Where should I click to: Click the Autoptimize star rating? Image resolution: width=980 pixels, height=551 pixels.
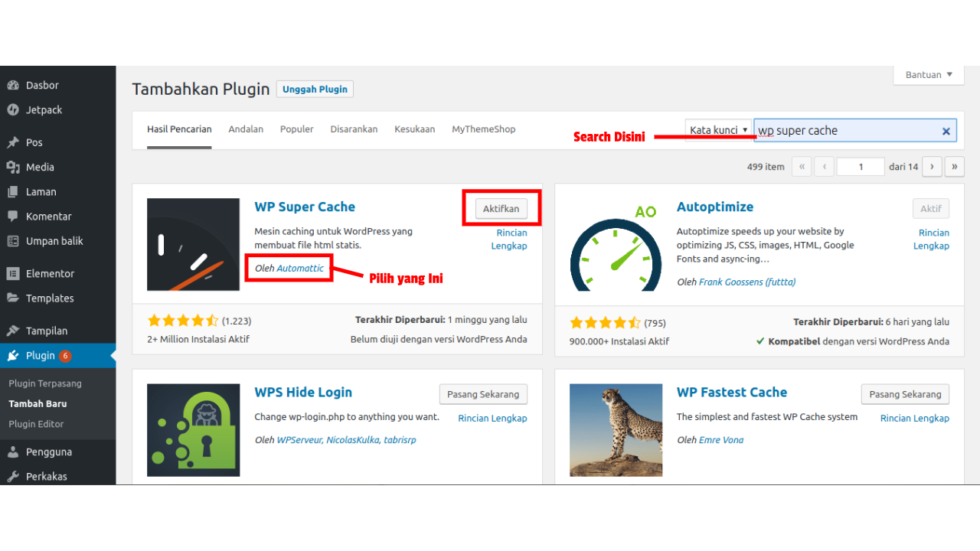(606, 323)
